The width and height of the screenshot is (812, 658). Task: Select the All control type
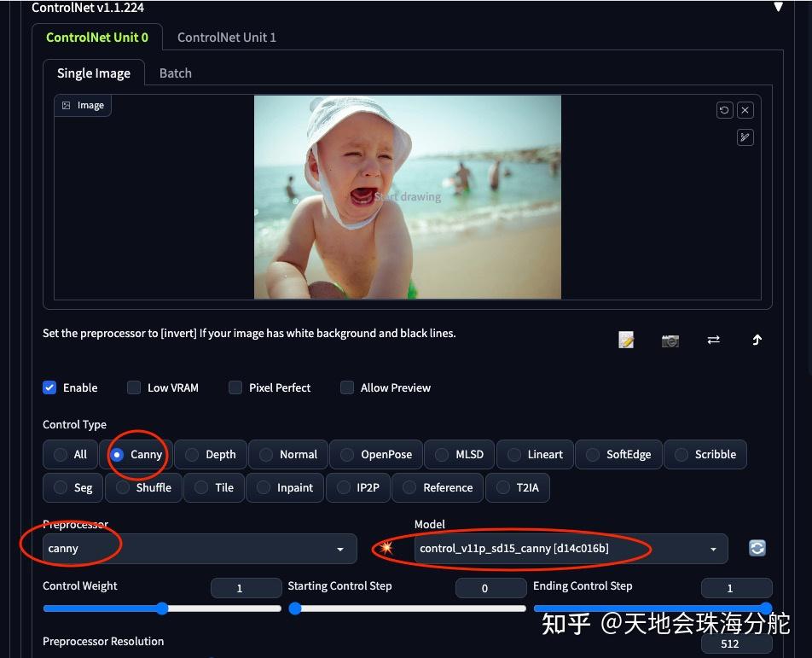pos(70,454)
